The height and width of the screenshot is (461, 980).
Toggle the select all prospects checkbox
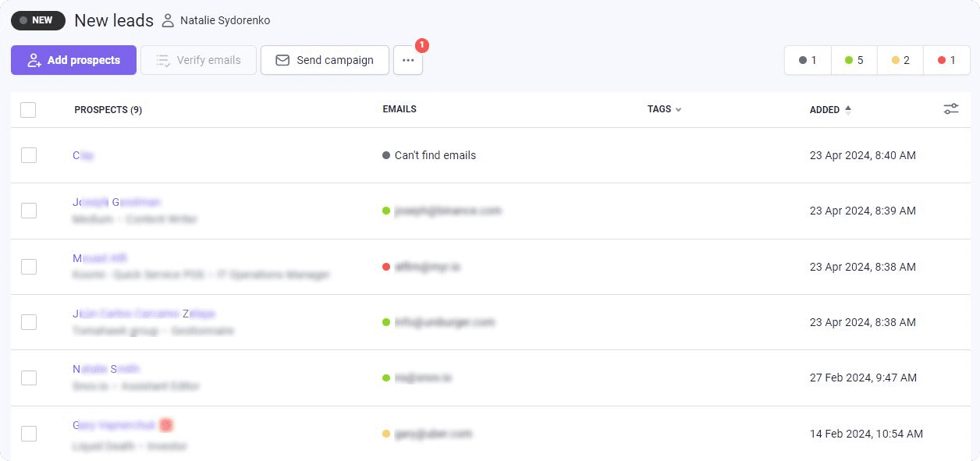coord(28,110)
